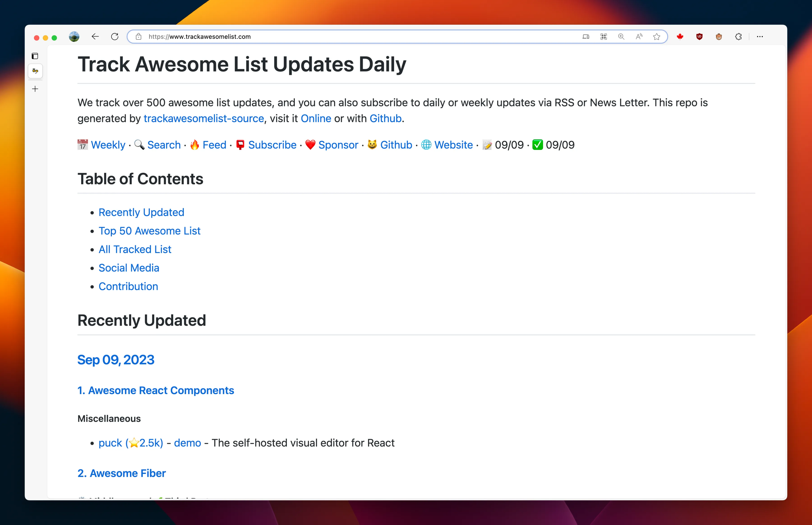This screenshot has height=525, width=812.
Task: Click the address bar URL field
Action: click(x=341, y=37)
